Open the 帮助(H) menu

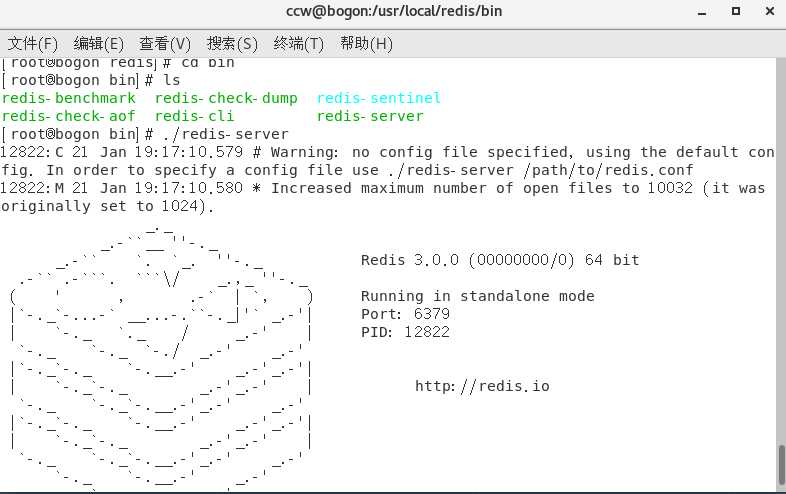coord(366,44)
